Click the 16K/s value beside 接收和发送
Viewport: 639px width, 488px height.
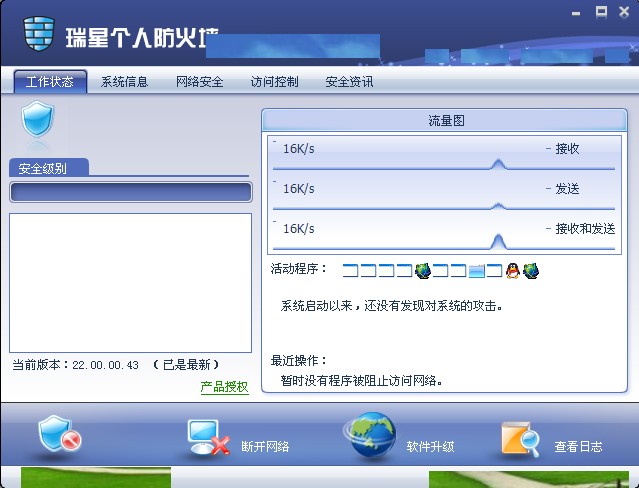click(299, 229)
